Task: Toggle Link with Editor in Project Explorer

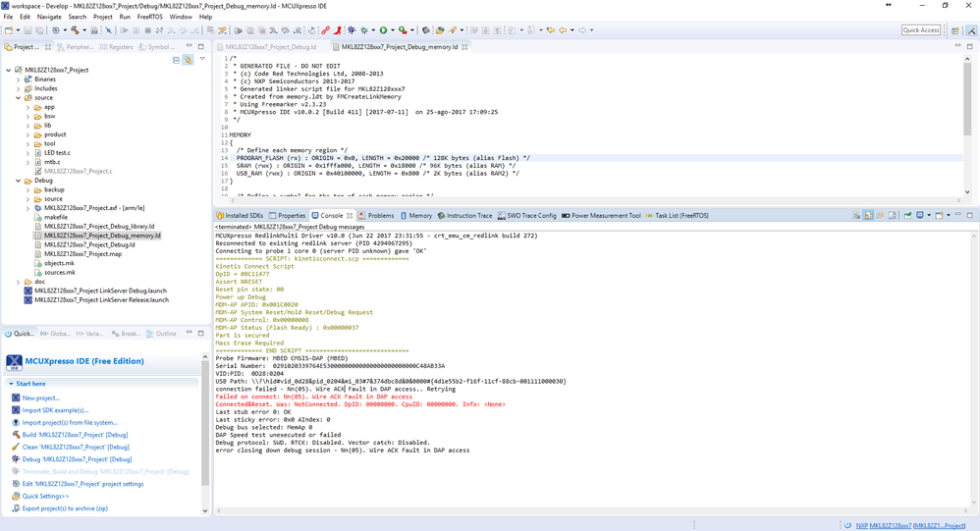Action: (188, 60)
